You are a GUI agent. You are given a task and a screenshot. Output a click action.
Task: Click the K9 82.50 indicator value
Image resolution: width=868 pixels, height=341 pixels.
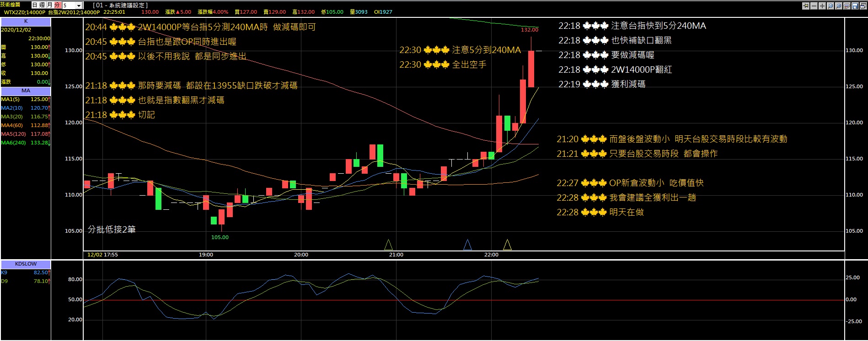coord(26,272)
